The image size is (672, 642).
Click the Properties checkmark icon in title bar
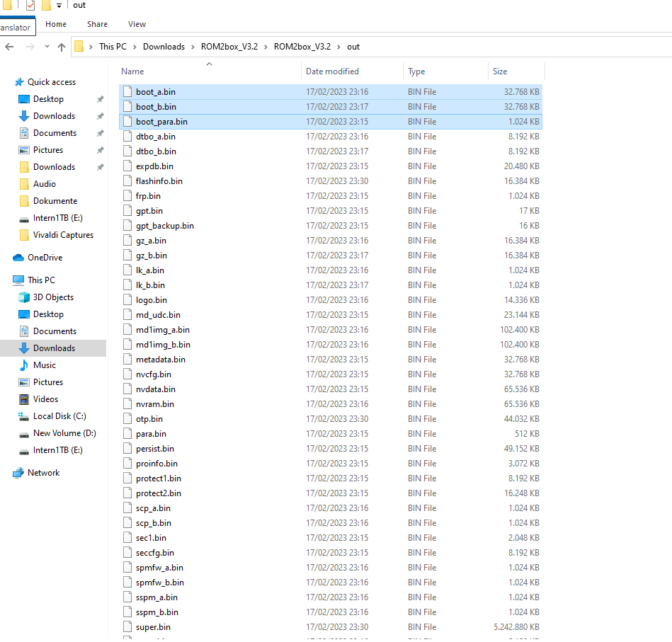coord(30,5)
